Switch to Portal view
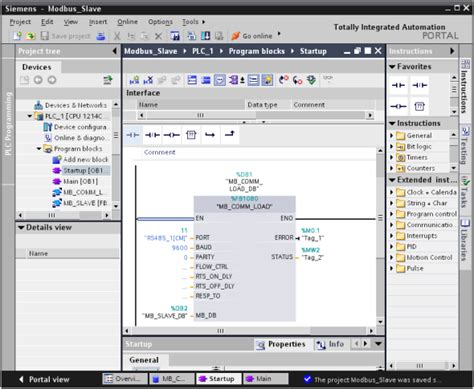This screenshot has width=474, height=389. (44, 379)
